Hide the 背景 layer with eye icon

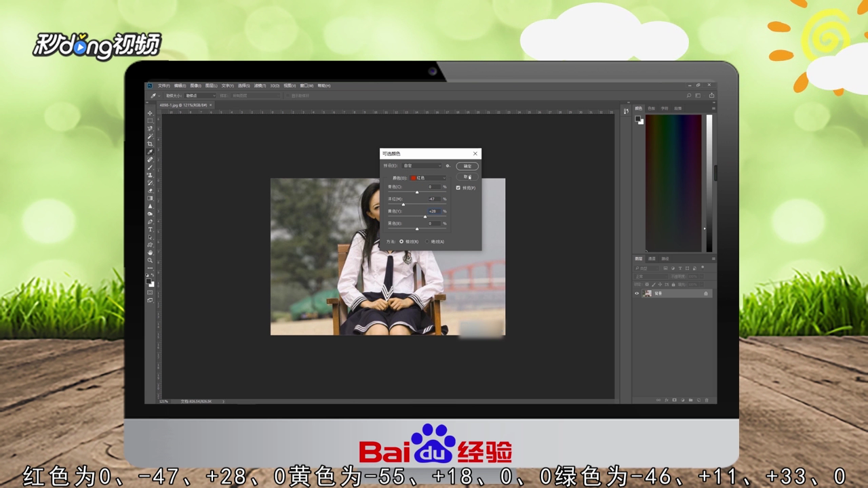(x=637, y=293)
